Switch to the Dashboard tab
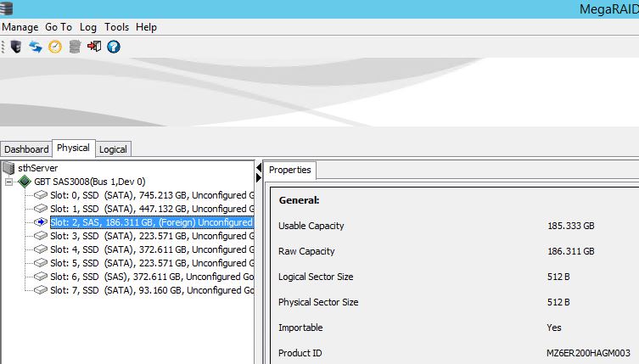This screenshot has height=364, width=639. click(x=26, y=149)
